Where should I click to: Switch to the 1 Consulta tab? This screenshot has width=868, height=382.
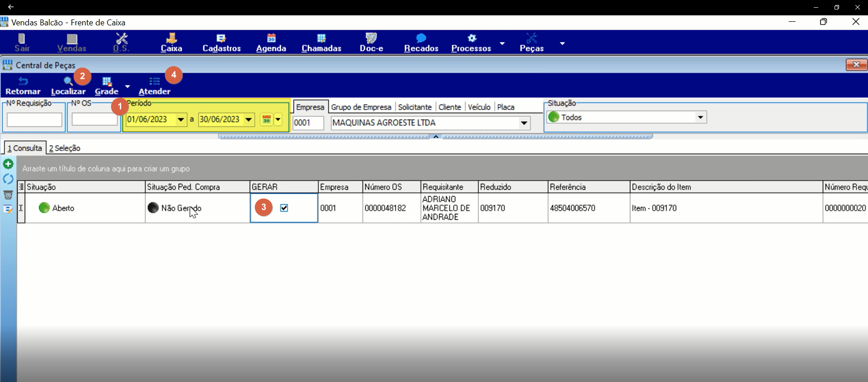25,148
